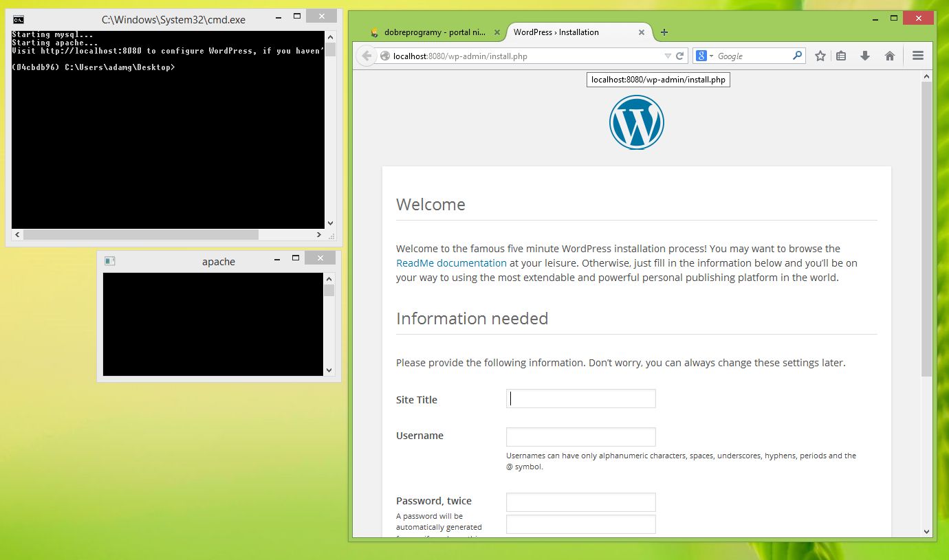Click the Firefox back arrow button
The width and height of the screenshot is (949, 560).
pos(367,56)
